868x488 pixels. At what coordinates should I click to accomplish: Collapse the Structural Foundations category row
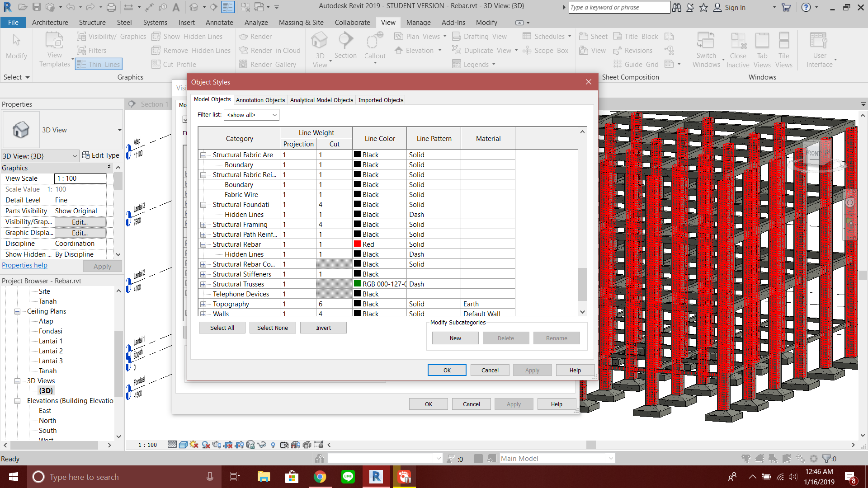pyautogui.click(x=203, y=204)
